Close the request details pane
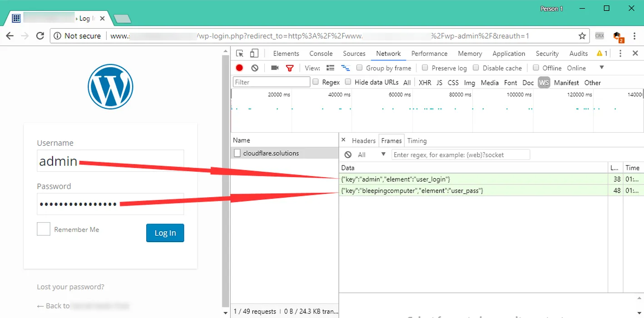This screenshot has width=644, height=318. point(343,140)
